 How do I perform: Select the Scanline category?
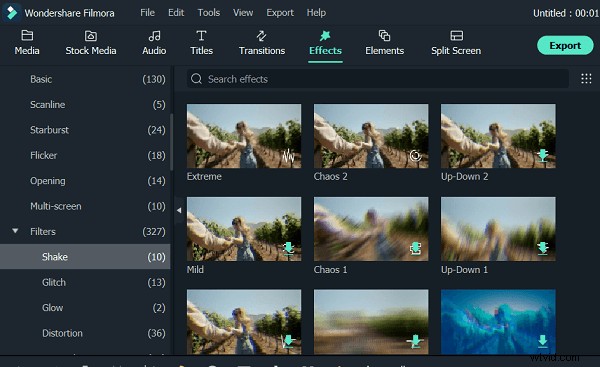[85, 104]
